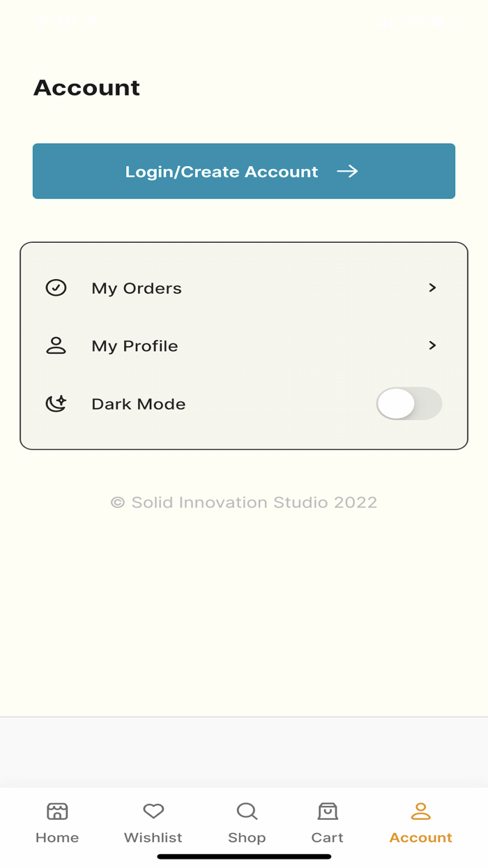Click the My Orders checkmark icon

point(56,287)
